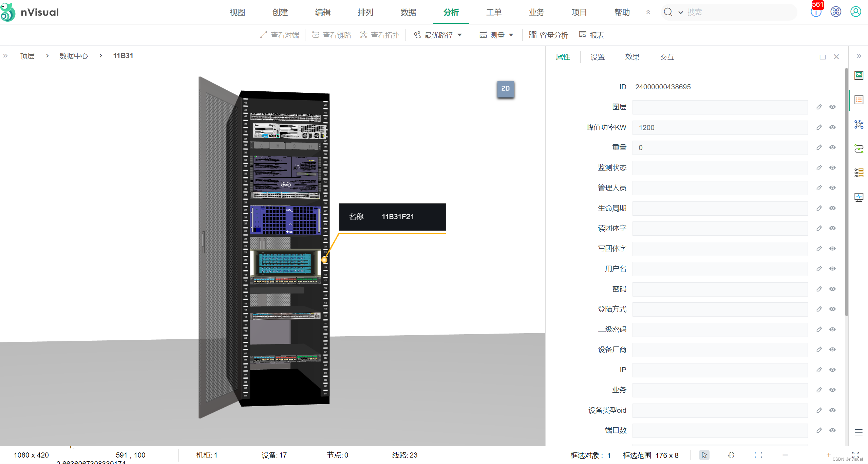The height and width of the screenshot is (464, 868).
Task: Open the search type dropdown arrow
Action: [680, 13]
